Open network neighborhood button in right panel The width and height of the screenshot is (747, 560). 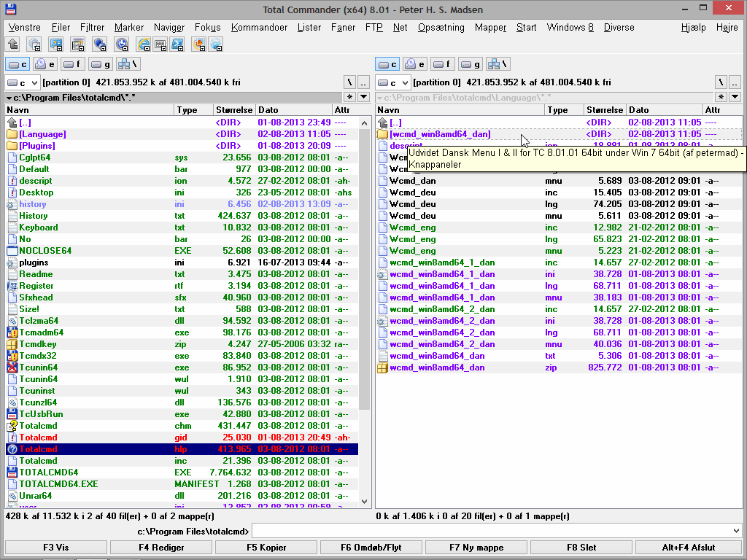tap(498, 64)
